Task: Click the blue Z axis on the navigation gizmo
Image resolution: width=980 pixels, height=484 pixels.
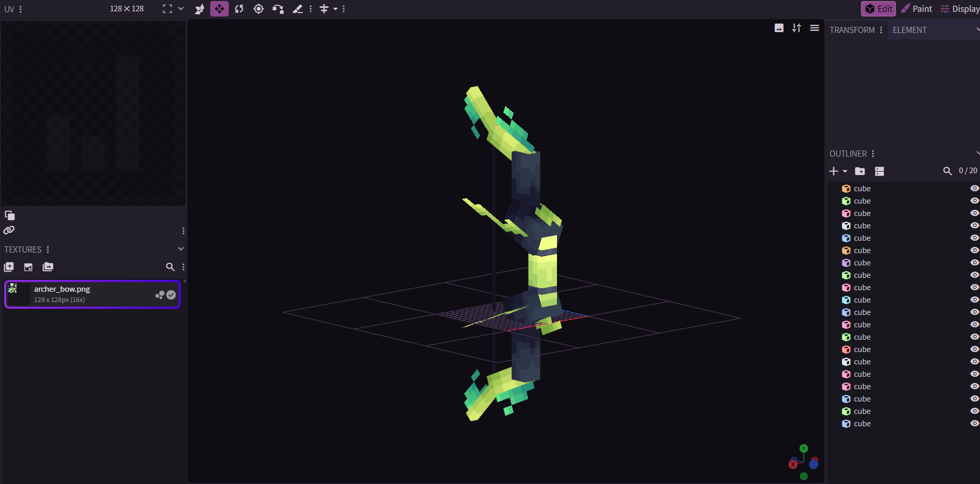Action: pos(814,464)
